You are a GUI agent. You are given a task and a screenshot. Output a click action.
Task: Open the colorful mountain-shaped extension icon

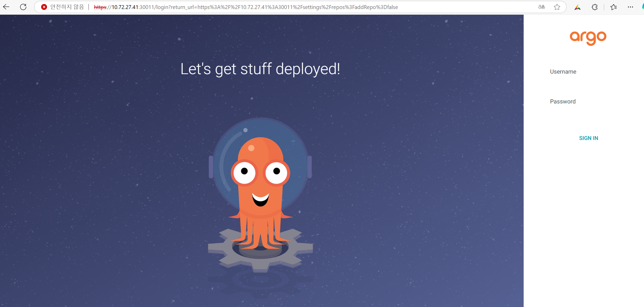[577, 7]
